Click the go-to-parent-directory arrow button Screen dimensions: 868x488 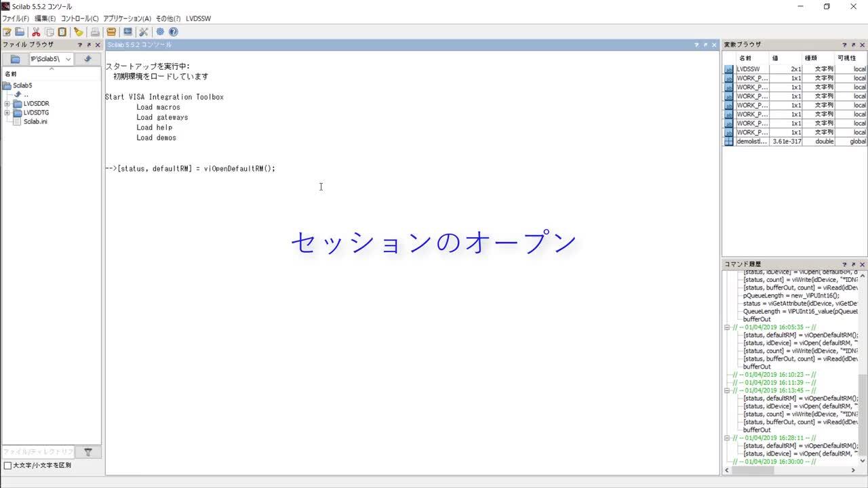[x=87, y=59]
